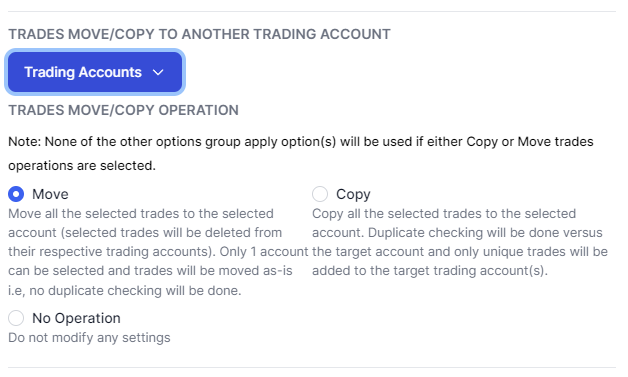Viewport: 628px width, 377px height.
Task: Click the "Copy" option label text
Action: pos(353,195)
